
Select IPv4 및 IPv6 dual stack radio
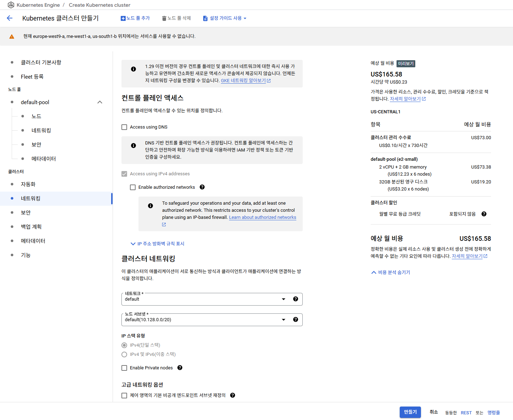point(124,354)
